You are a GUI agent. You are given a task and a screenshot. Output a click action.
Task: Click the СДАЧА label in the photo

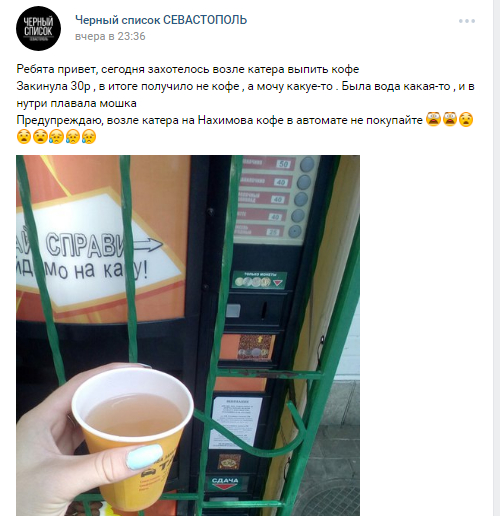click(x=225, y=481)
